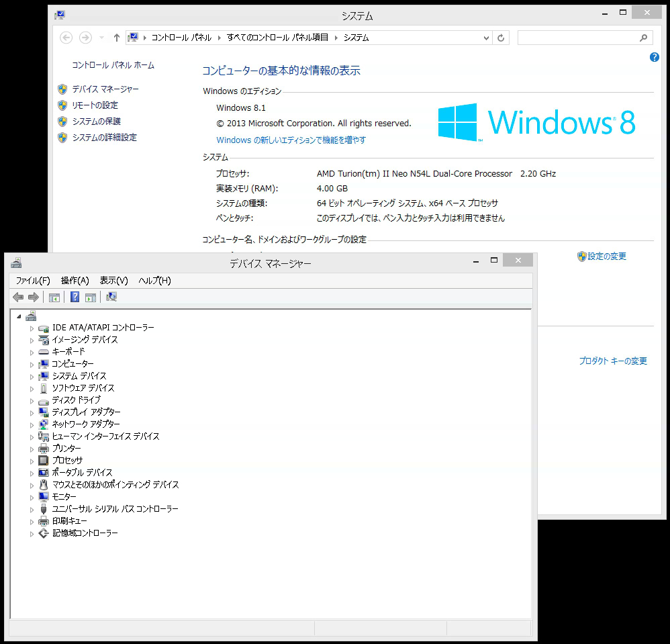670x644 pixels.
Task: Select ソフトウェア デバイス tree row
Action: pyautogui.click(x=83, y=388)
